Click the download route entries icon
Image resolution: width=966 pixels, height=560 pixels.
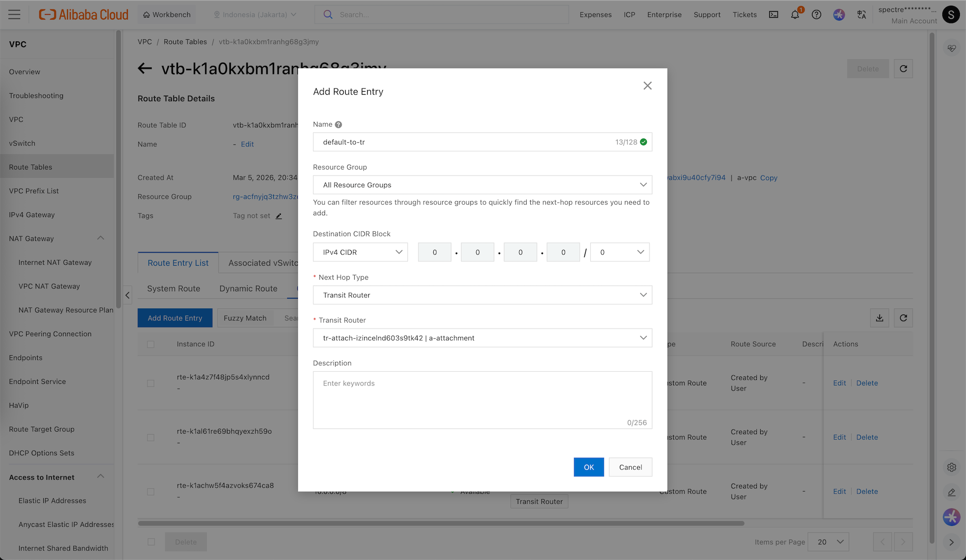[879, 318]
